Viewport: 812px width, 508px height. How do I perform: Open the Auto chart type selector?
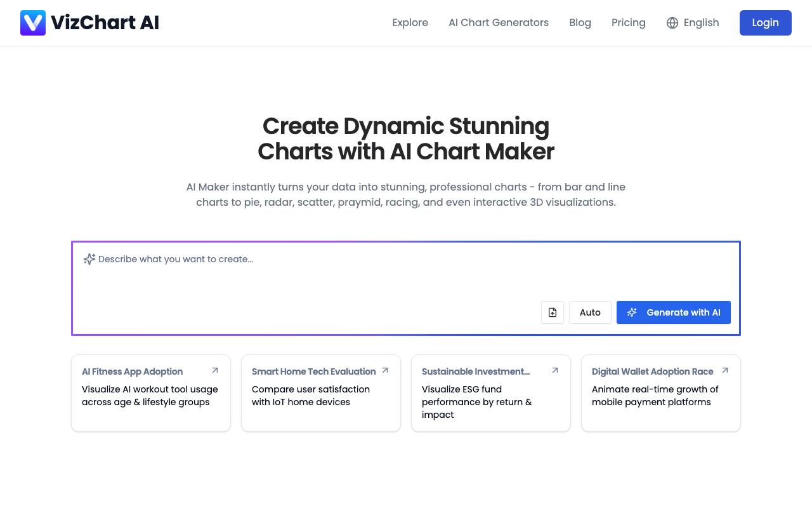click(590, 312)
